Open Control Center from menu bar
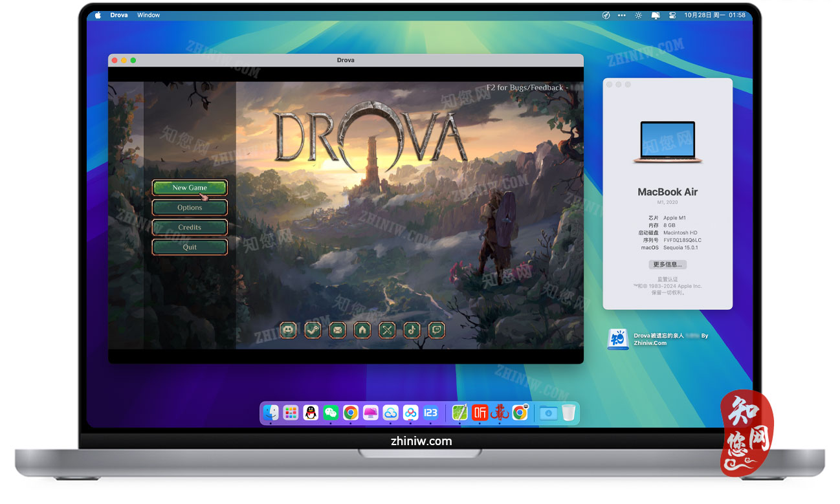Image resolution: width=840 pixels, height=504 pixels. (x=672, y=15)
